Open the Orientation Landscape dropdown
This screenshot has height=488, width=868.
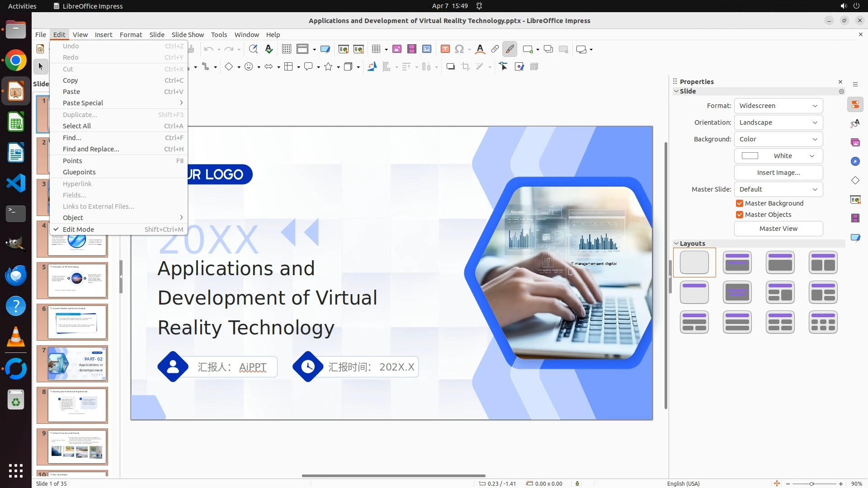pos(778,122)
